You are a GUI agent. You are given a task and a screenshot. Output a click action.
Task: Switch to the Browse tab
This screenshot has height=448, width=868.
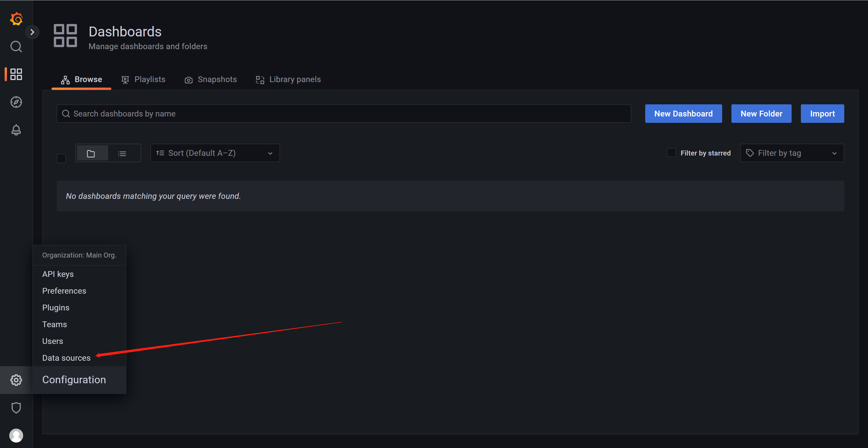pos(82,79)
